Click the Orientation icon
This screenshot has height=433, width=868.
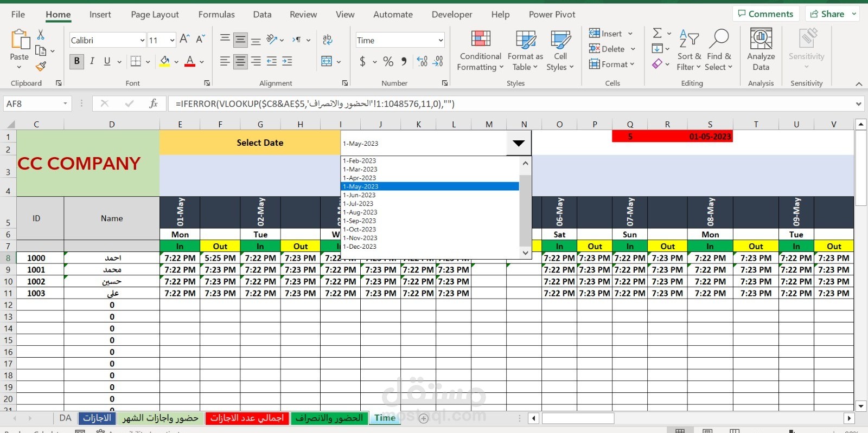pos(272,40)
